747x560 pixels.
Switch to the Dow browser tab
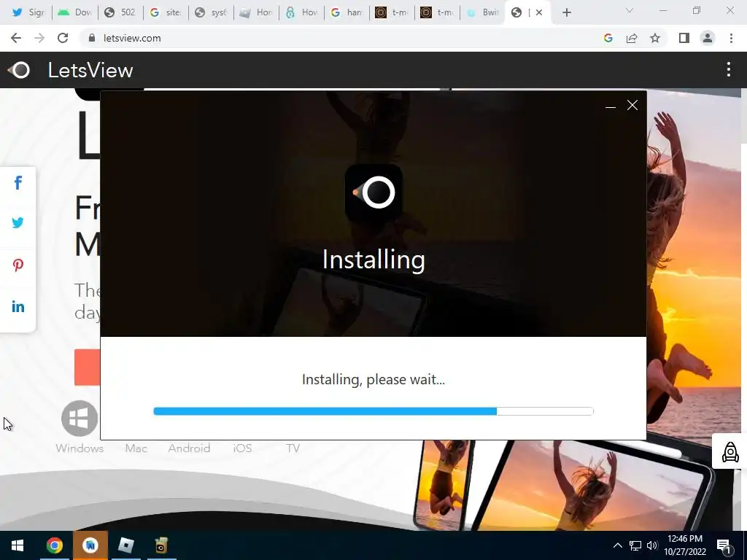pos(74,12)
